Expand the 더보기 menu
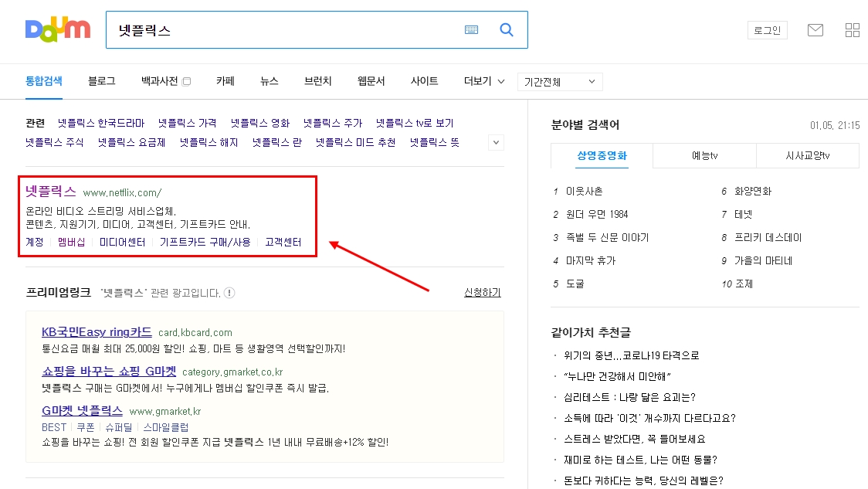Viewport: 868px width, 489px height. [484, 81]
